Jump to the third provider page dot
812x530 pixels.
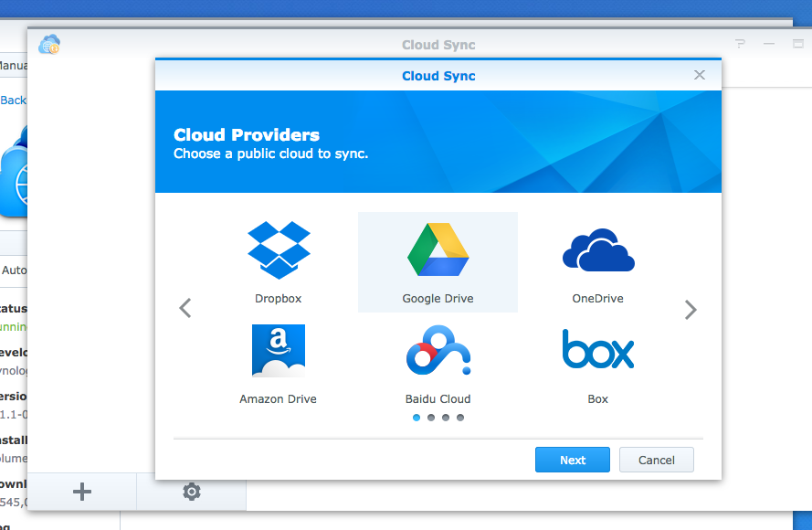[x=446, y=418]
